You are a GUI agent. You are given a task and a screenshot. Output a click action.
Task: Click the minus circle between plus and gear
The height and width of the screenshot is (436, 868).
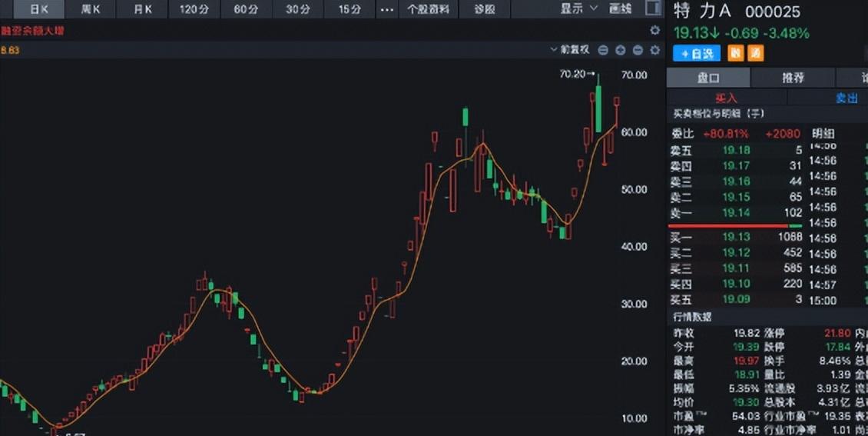tap(637, 50)
